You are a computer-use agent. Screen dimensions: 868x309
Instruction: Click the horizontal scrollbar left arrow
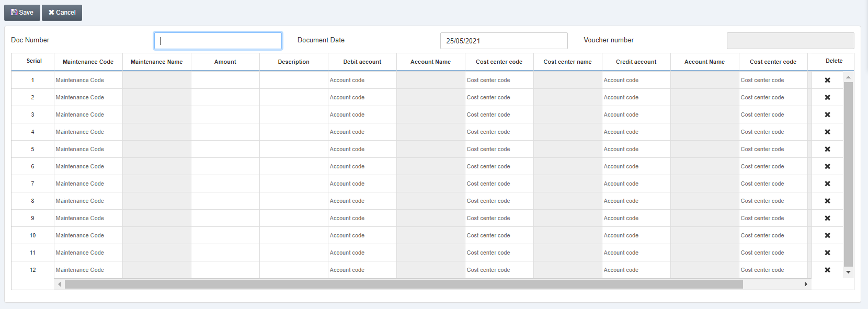60,284
